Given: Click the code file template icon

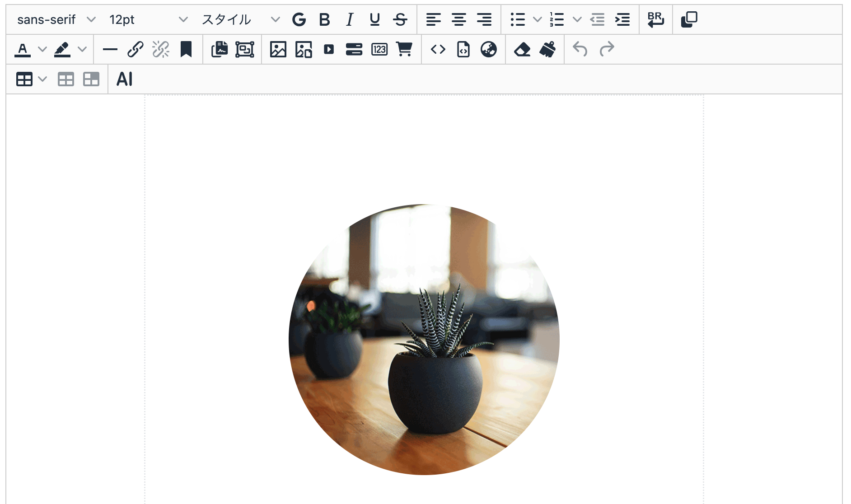Looking at the screenshot, I should pyautogui.click(x=463, y=49).
